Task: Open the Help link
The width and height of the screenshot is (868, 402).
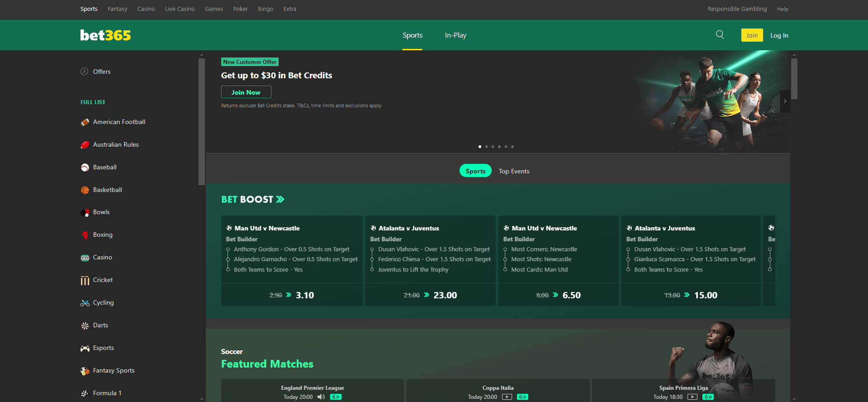Action: click(x=783, y=9)
